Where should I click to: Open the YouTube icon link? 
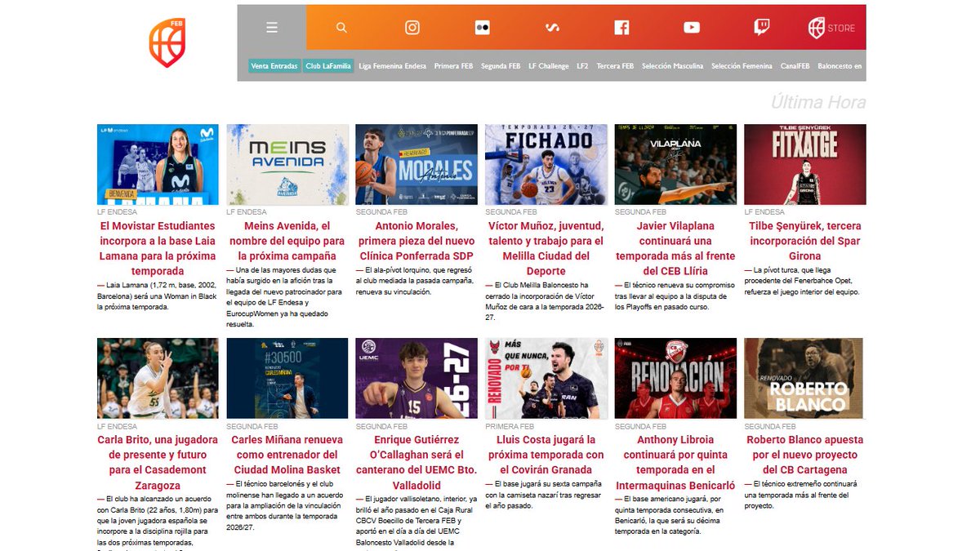(x=692, y=28)
